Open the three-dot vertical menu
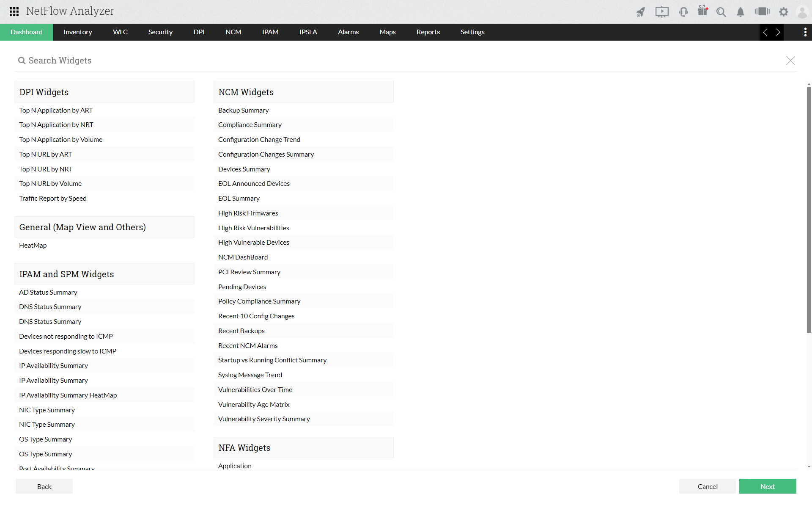This screenshot has width=812, height=508. (805, 32)
